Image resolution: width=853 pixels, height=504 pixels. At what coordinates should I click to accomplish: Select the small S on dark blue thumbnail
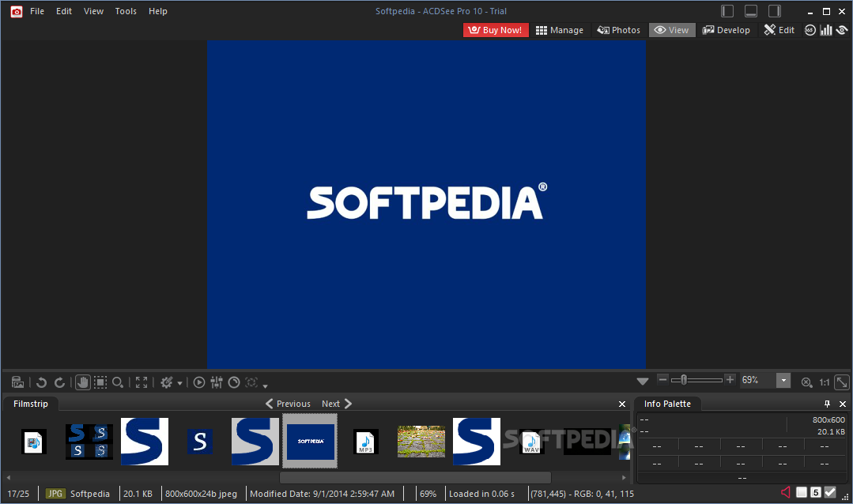(200, 442)
